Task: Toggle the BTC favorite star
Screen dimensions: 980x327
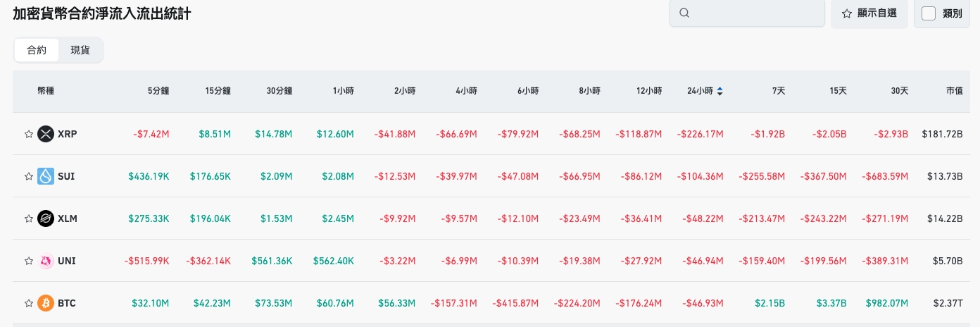Action: 29,303
